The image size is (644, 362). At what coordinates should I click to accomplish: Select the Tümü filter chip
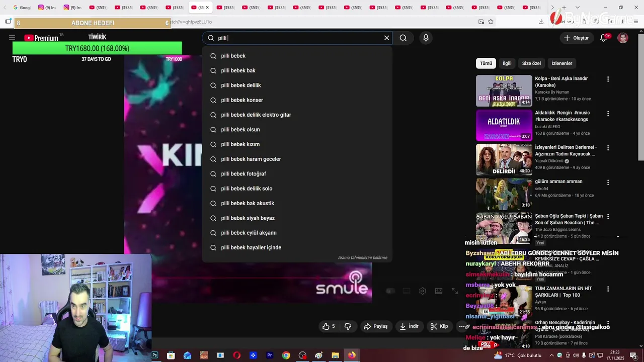pos(486,63)
